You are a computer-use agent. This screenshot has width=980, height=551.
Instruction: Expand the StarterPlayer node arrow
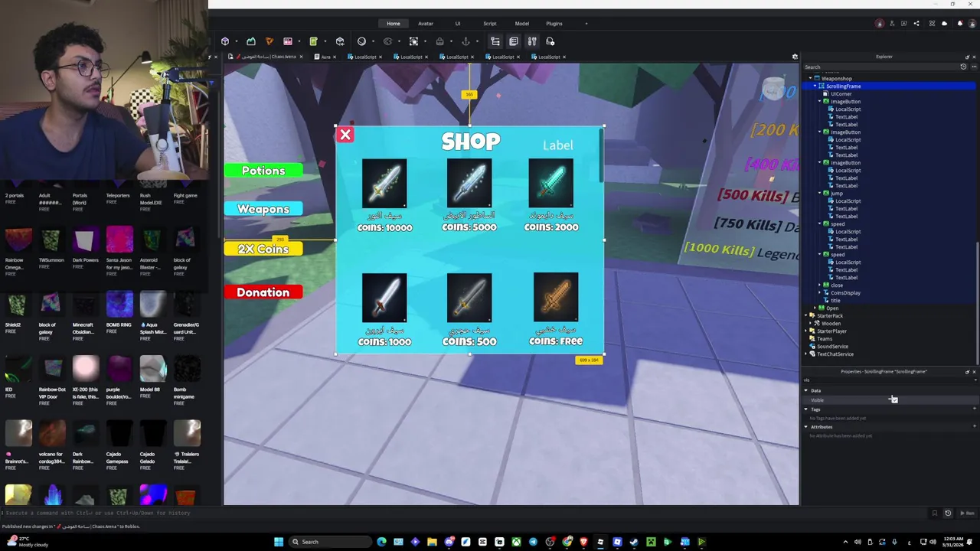click(x=806, y=331)
